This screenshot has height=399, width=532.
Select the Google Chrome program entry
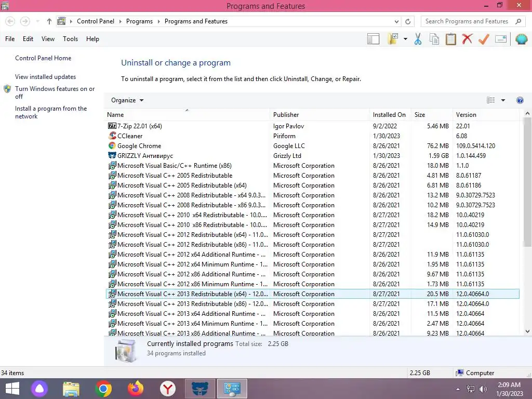[312, 145]
